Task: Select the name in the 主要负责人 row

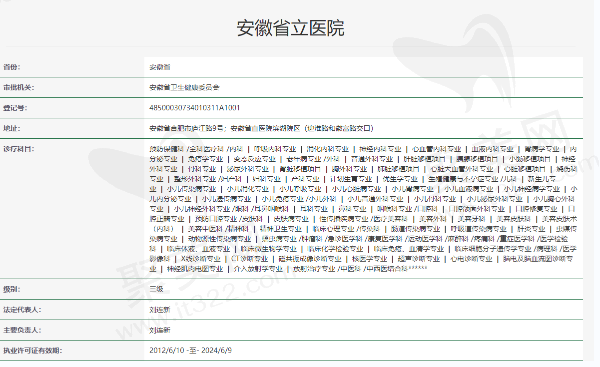Action: [x=160, y=330]
